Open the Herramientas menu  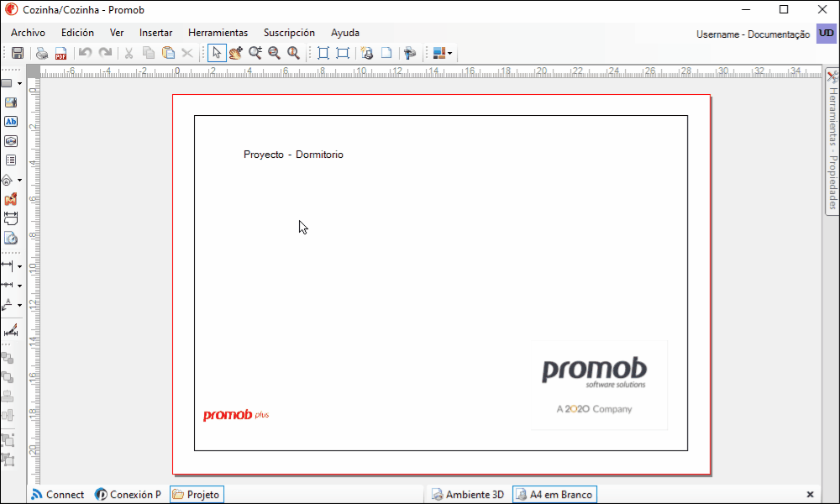point(218,33)
